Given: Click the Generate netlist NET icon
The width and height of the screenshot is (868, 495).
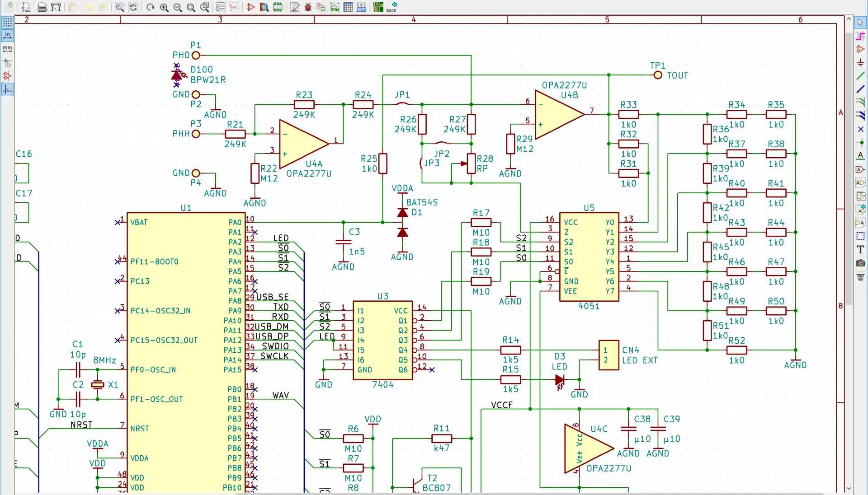Looking at the screenshot, I should point(335,7).
